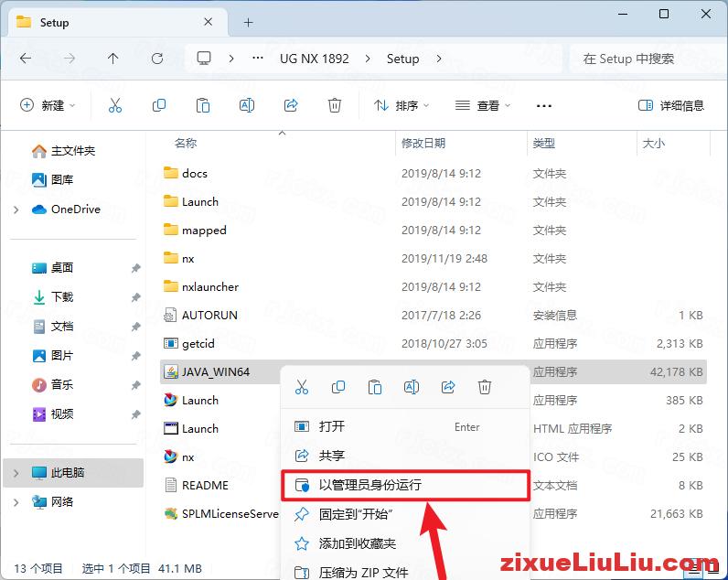Viewport: 728px width, 580px height.
Task: Click the Cut icon in the main toolbar
Action: (x=115, y=105)
